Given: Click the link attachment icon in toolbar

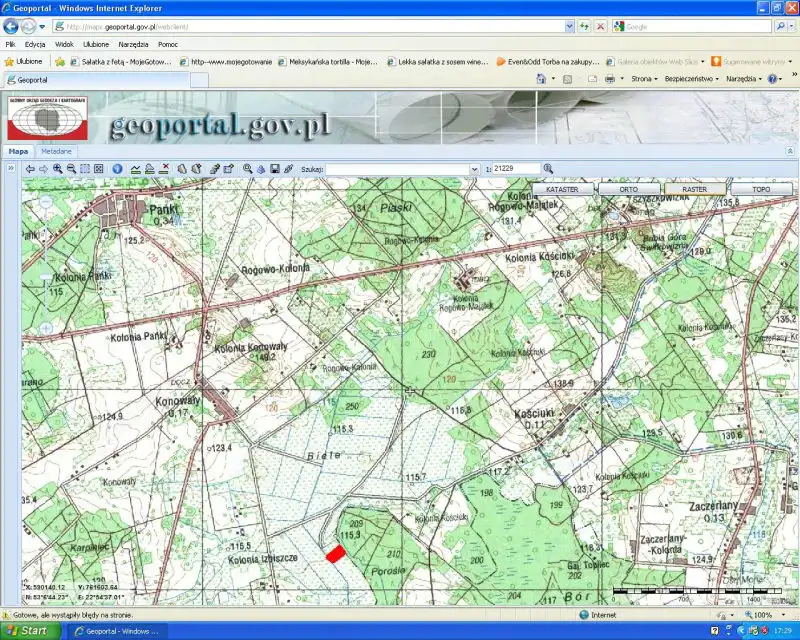Looking at the screenshot, I should pyautogui.click(x=289, y=169).
